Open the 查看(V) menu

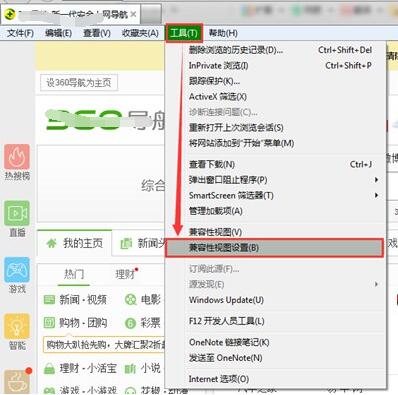coord(97,33)
